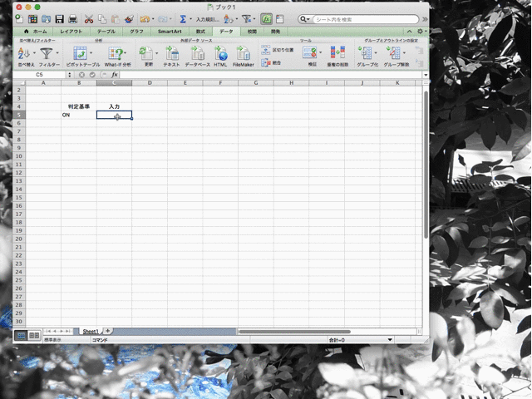
Task: Switch to normal view button
Action: [22, 334]
